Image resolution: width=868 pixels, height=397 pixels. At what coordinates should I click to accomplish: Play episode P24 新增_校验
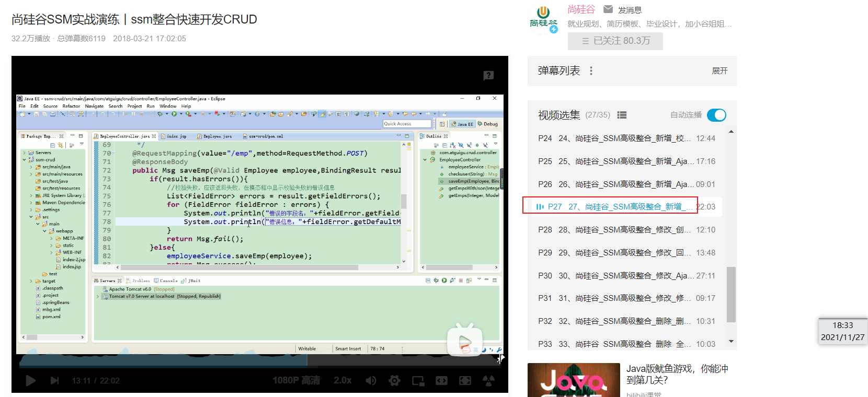(x=626, y=138)
